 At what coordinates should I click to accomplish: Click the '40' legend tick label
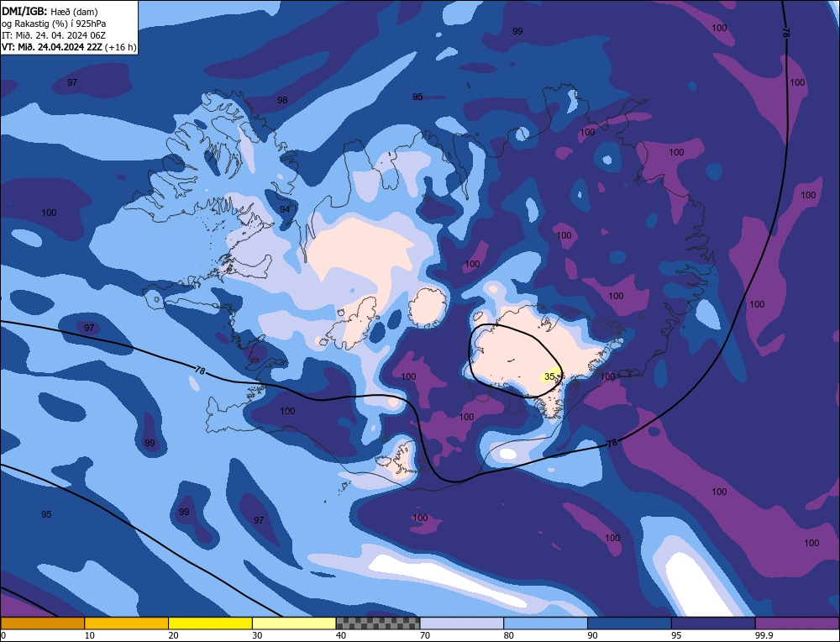pos(341,635)
